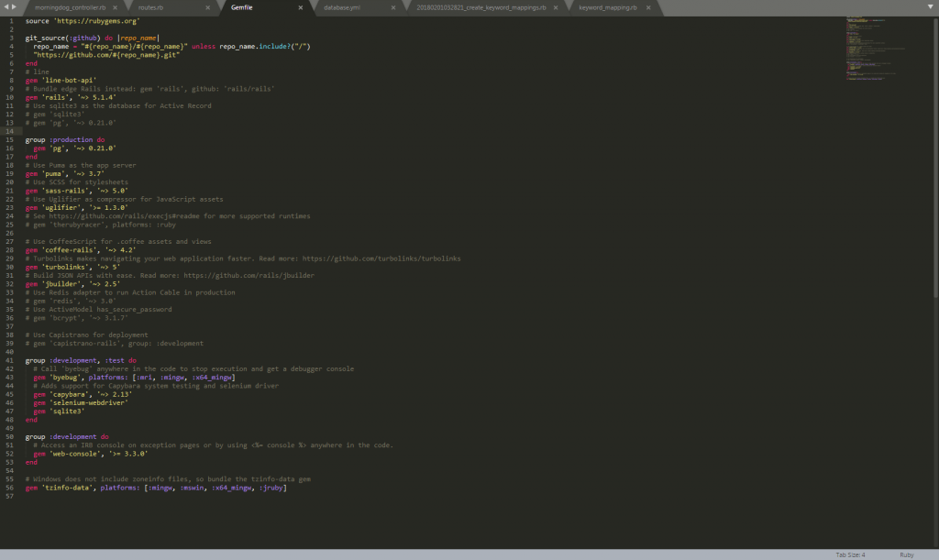Click the 'byebug' gem name
This screenshot has width=939, height=560.
65,378
